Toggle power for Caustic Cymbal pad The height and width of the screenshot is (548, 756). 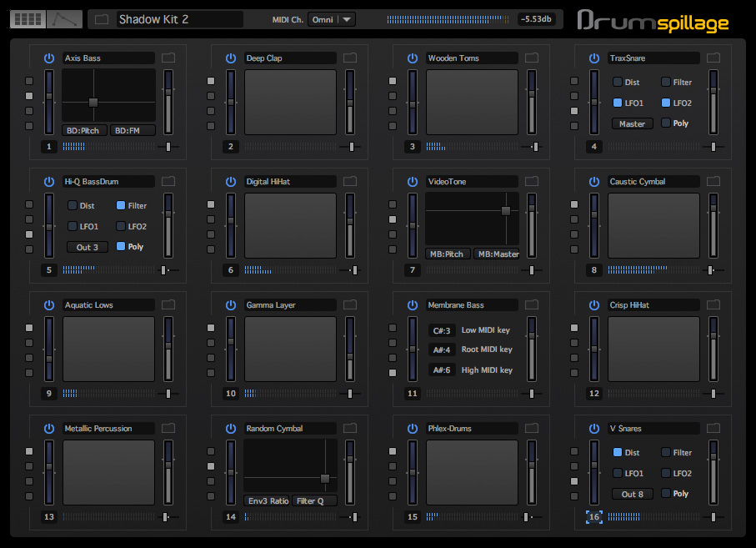tap(594, 182)
